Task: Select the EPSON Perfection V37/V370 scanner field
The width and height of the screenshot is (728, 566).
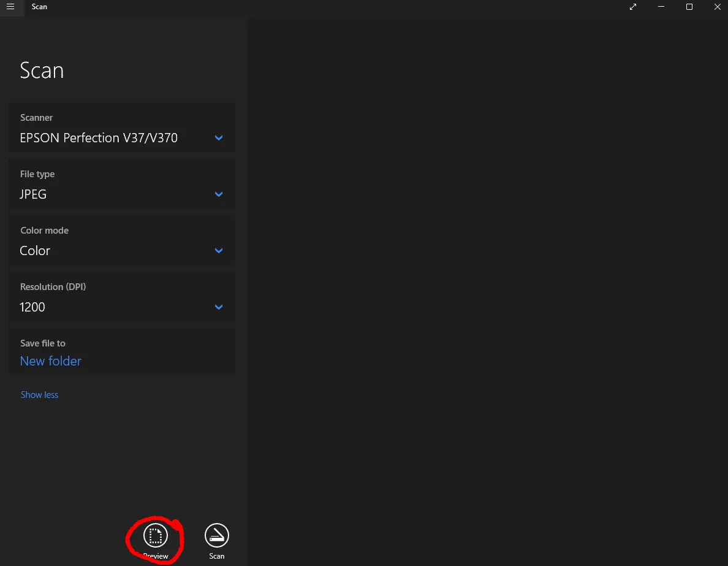Action: click(x=99, y=138)
